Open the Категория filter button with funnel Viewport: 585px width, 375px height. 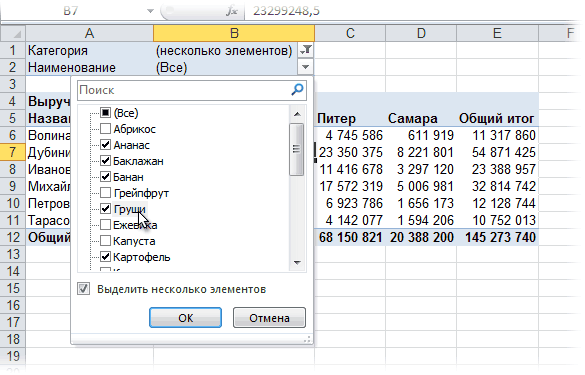point(306,50)
